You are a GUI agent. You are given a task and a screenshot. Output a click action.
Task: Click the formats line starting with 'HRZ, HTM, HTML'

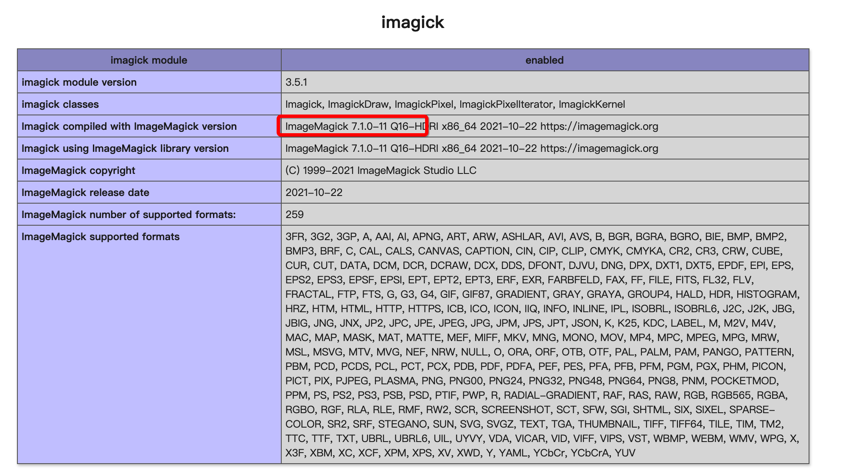click(540, 308)
